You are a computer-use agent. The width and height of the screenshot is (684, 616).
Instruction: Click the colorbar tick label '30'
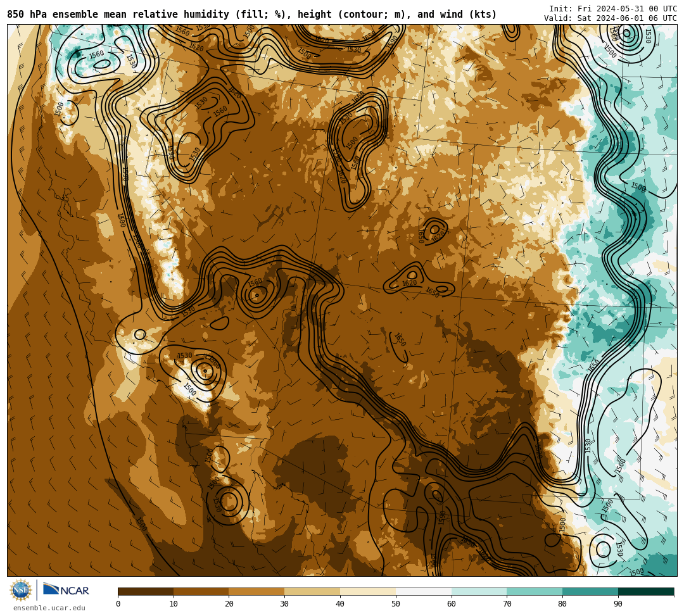(284, 604)
